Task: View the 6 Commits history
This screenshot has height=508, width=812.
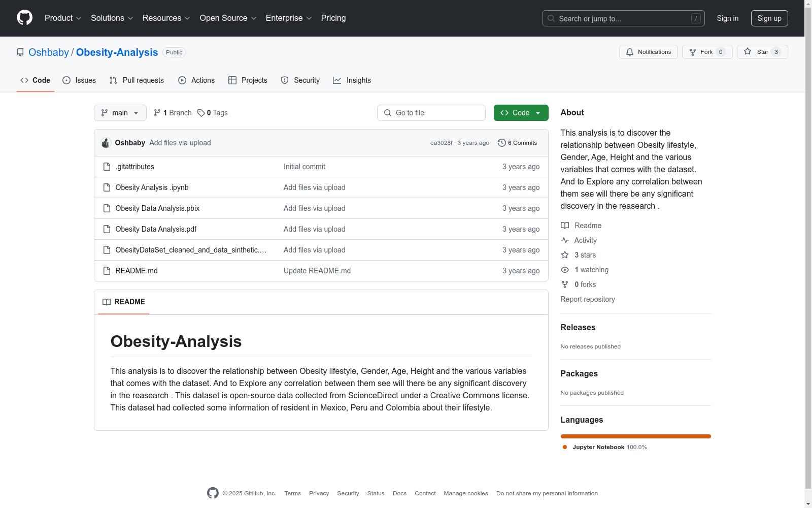Action: 518,143
